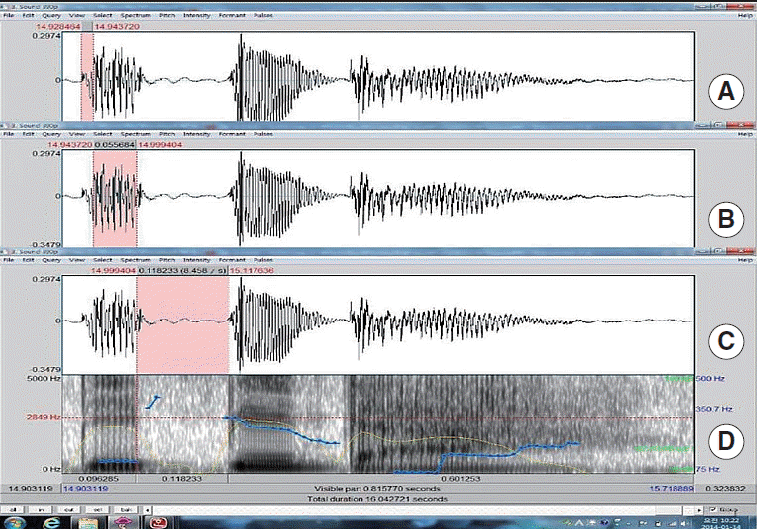Play the Total duration 16.042721 seconds bar
The width and height of the screenshot is (757, 529).
(x=377, y=497)
